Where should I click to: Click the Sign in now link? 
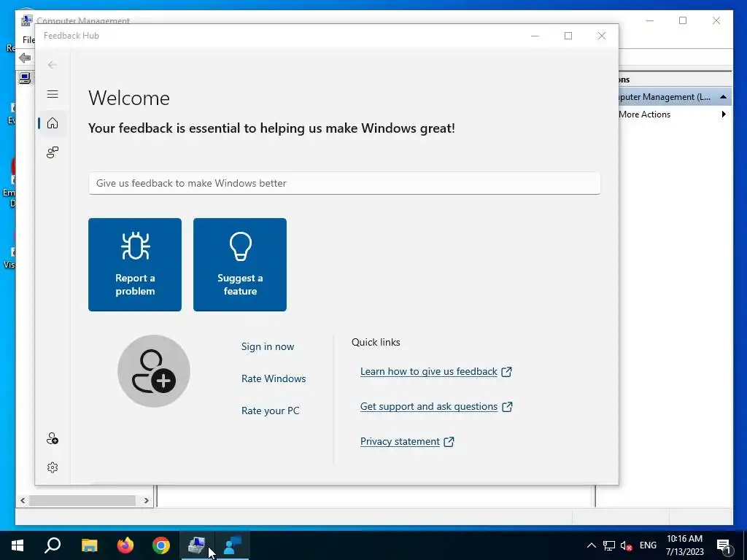click(268, 346)
